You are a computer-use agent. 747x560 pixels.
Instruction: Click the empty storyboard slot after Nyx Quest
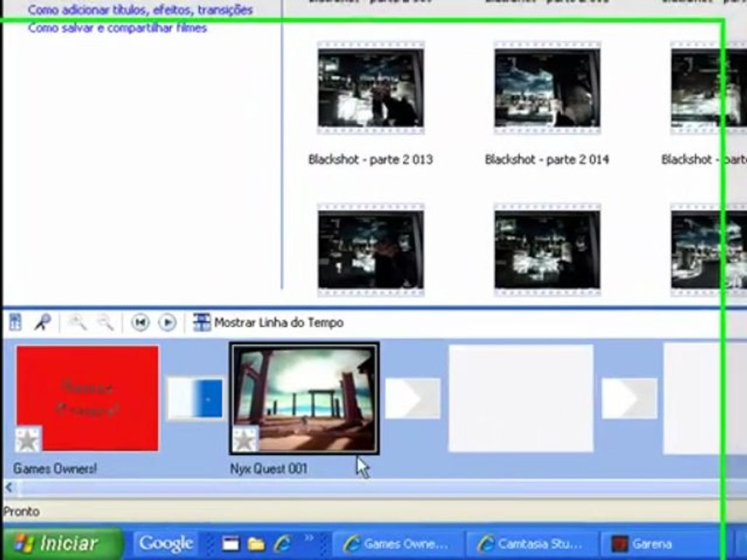(521, 398)
